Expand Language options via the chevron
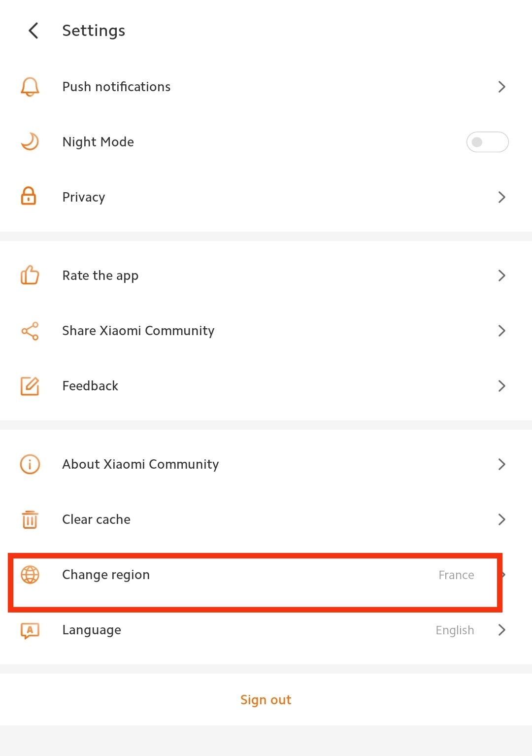The image size is (532, 756). (501, 630)
